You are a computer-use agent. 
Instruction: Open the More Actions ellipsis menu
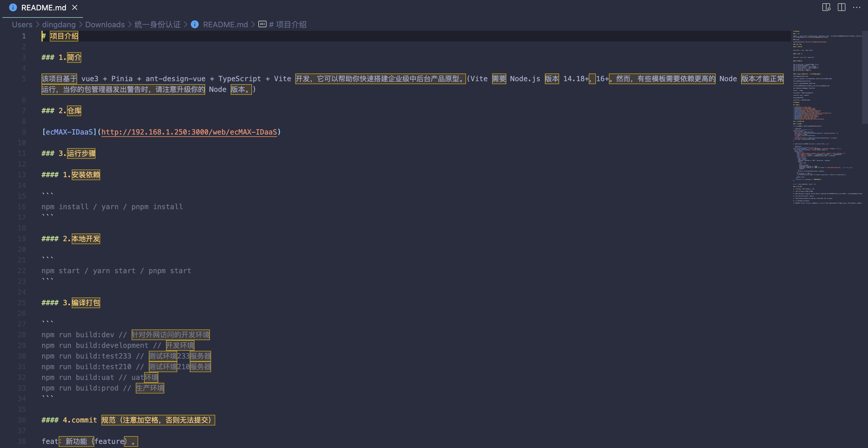(x=856, y=7)
